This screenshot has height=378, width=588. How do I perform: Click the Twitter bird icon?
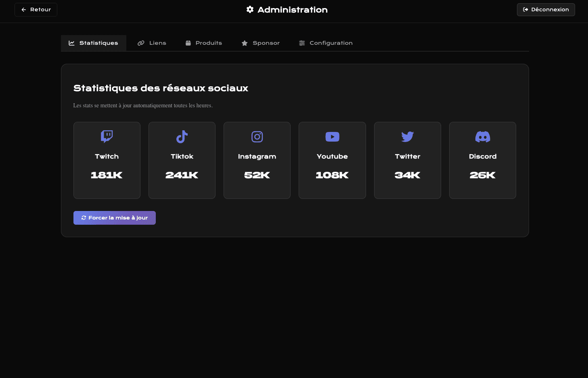[x=408, y=137]
